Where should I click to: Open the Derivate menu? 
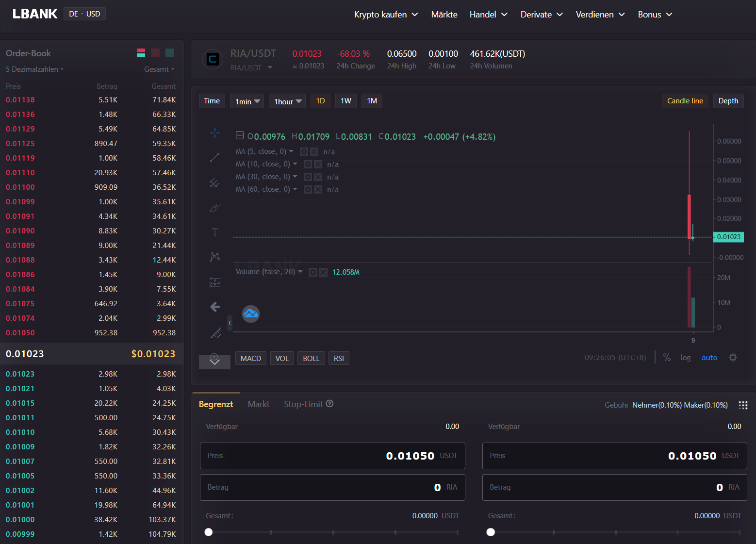point(542,15)
